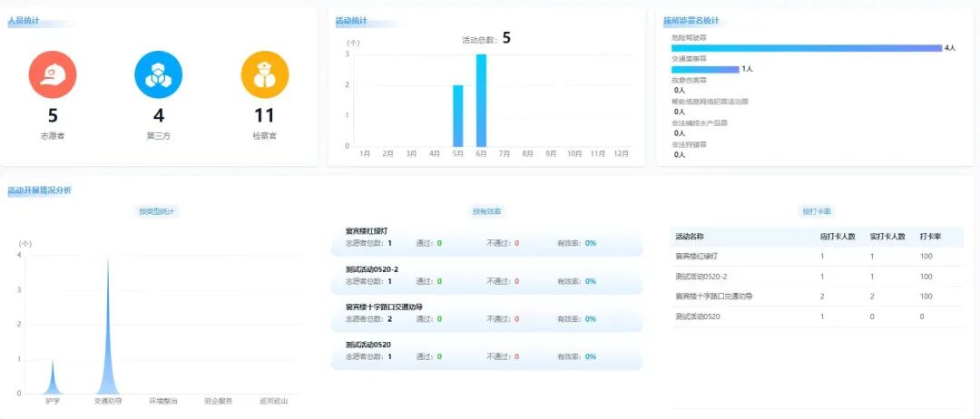The image size is (980, 419).
Task: Click the orange prosecutor officer icon
Action: (x=265, y=75)
